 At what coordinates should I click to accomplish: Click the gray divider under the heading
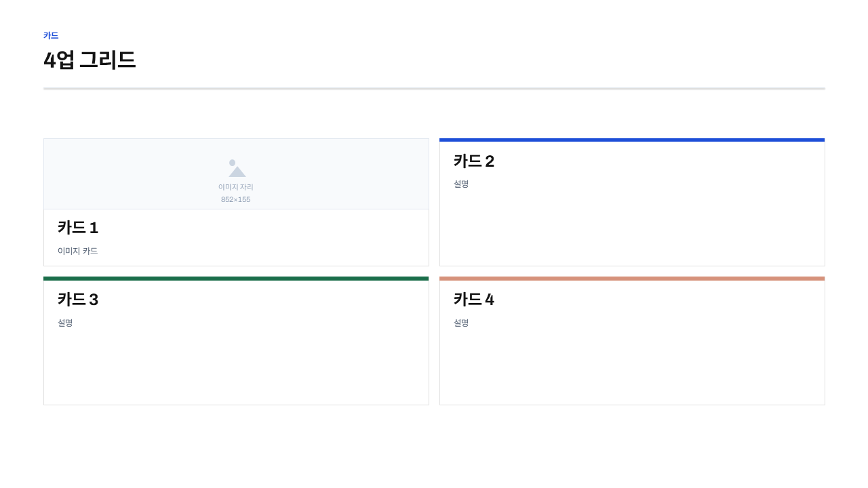click(434, 89)
